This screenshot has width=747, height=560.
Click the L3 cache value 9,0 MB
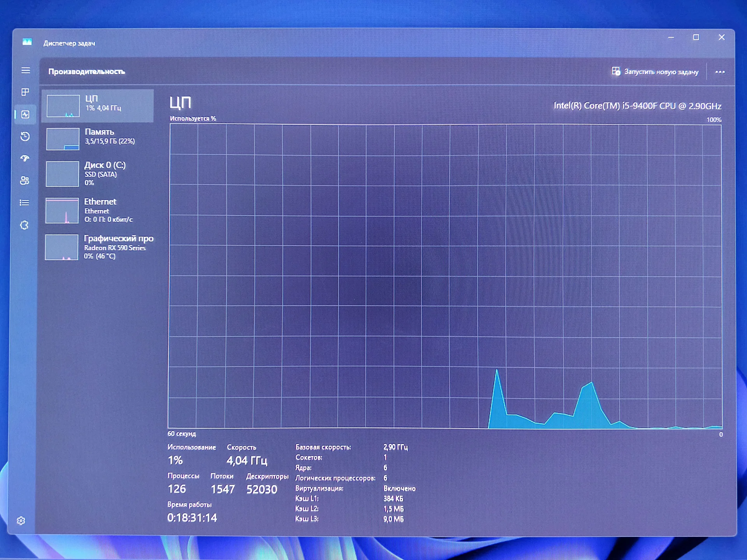tap(393, 519)
